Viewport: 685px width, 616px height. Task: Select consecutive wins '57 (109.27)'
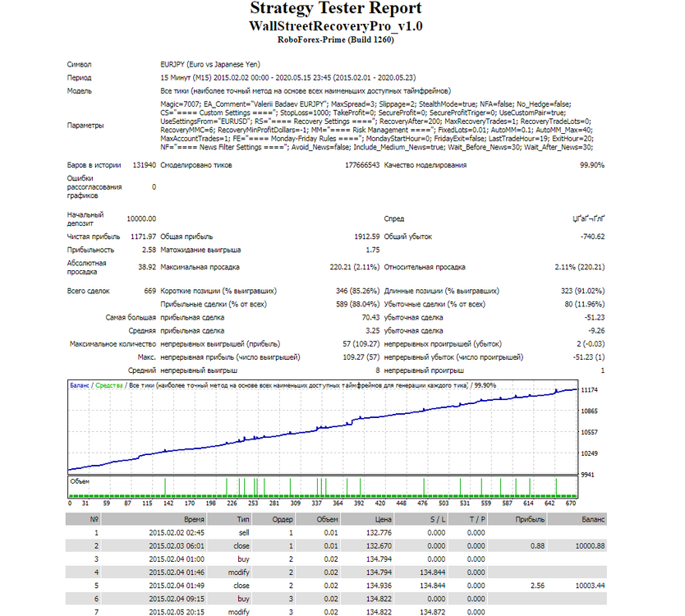click(361, 344)
